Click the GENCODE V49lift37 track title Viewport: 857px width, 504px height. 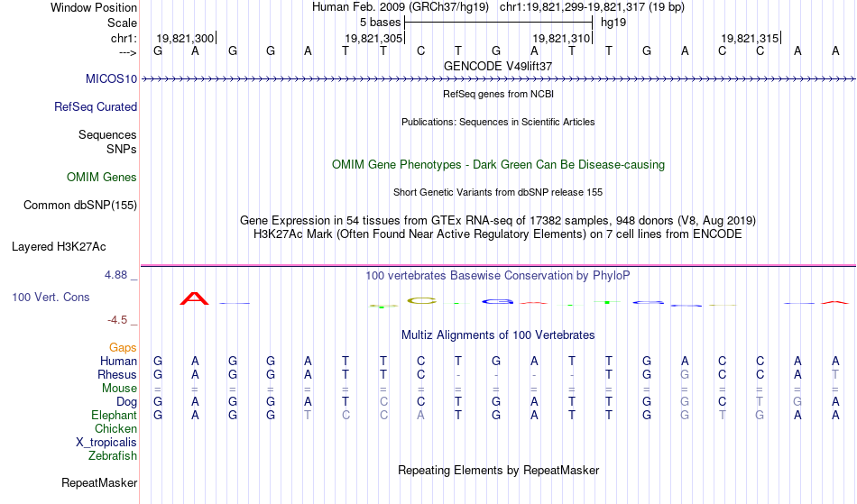pos(498,66)
